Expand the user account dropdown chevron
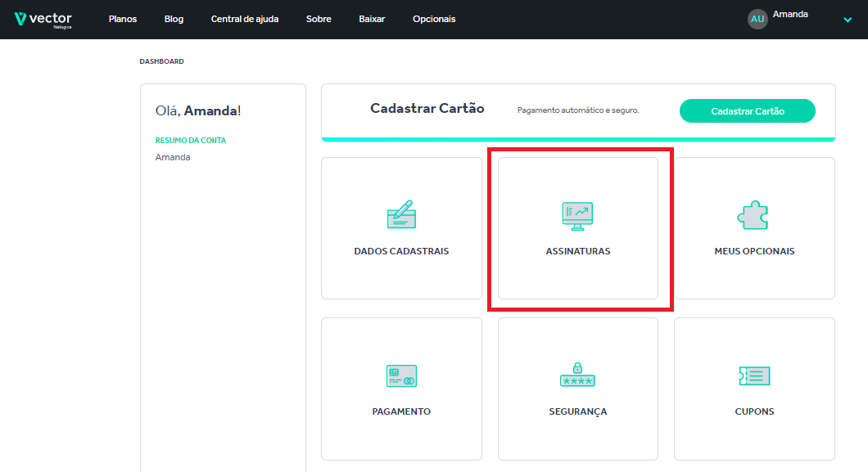Viewport: 868px width, 472px height. pos(848,20)
